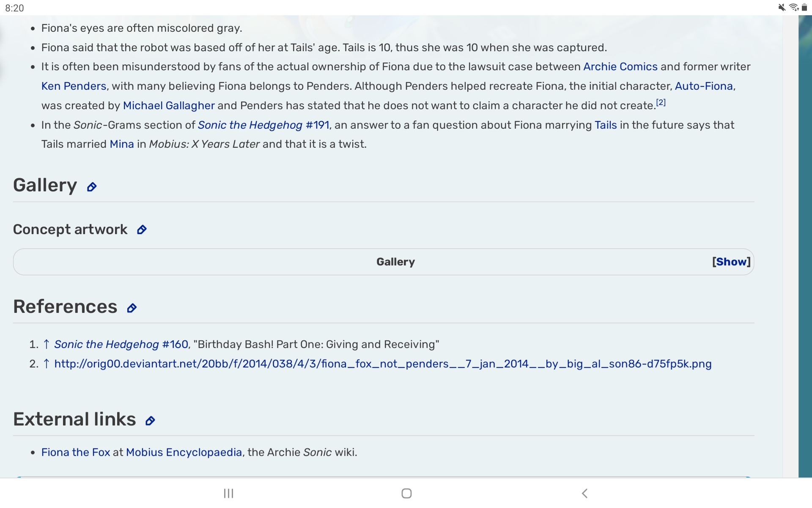Jump up via first reference arrow
This screenshot has width=812, height=508.
(47, 344)
